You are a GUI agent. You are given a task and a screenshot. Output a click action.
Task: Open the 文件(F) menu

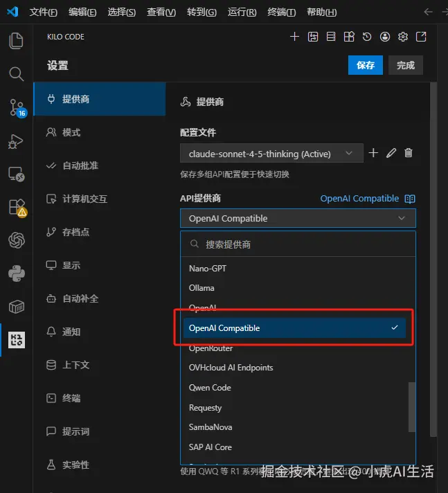44,12
